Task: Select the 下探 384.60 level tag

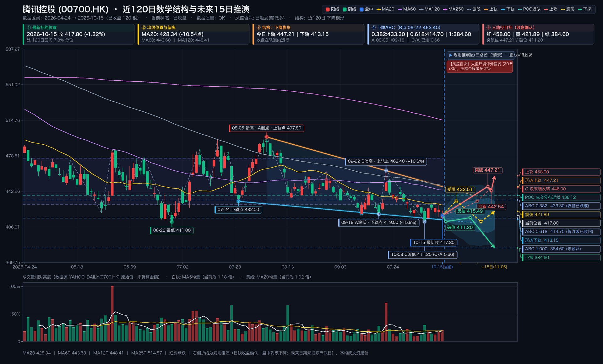Action: pyautogui.click(x=561, y=258)
